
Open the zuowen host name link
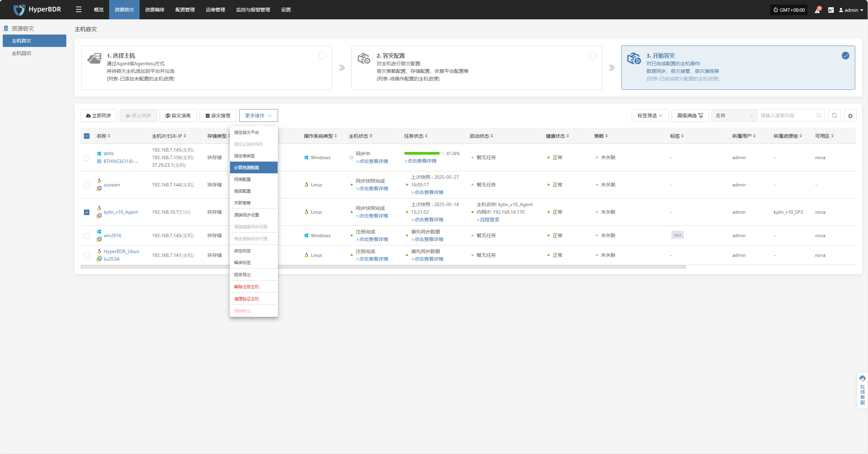(x=112, y=185)
